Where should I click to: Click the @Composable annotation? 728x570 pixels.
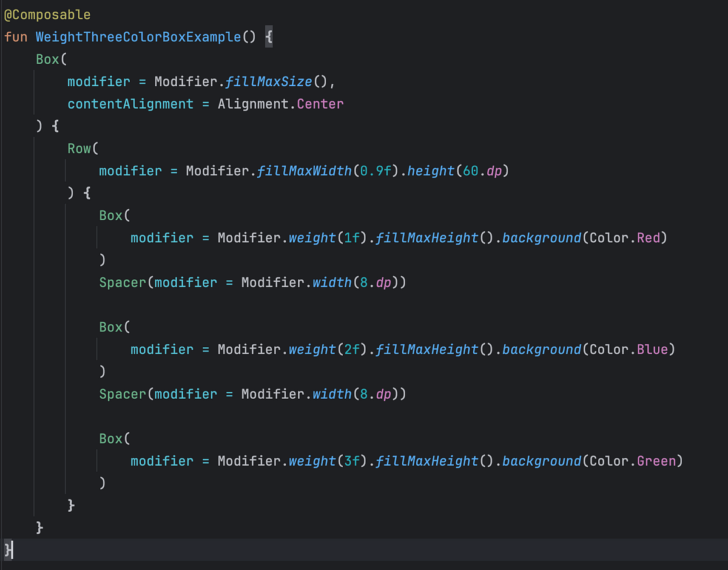click(x=47, y=14)
